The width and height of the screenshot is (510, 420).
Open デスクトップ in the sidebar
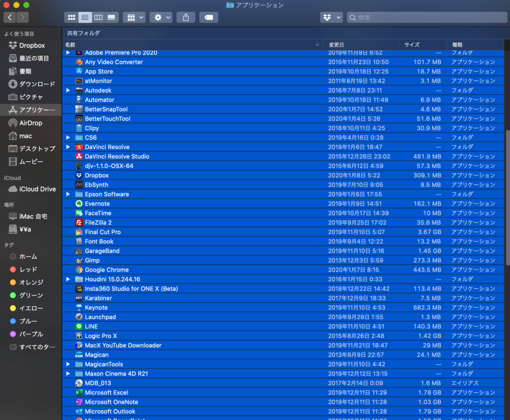pyautogui.click(x=31, y=148)
